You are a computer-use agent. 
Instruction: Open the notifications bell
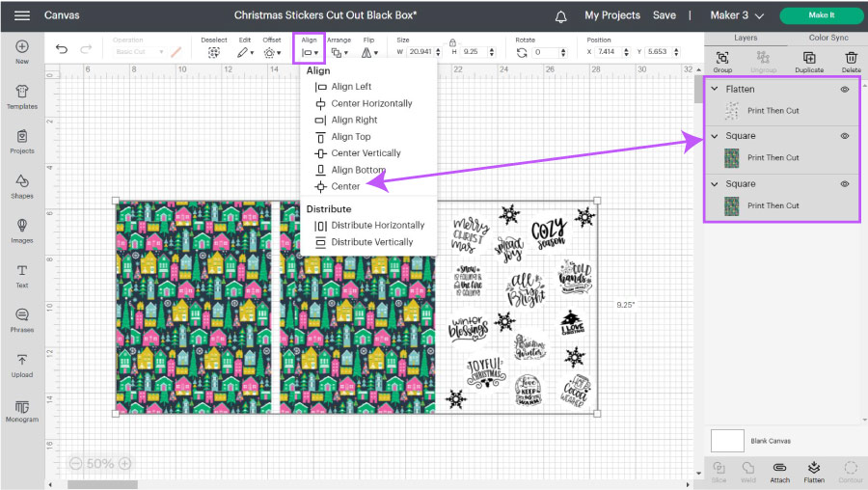(x=561, y=15)
